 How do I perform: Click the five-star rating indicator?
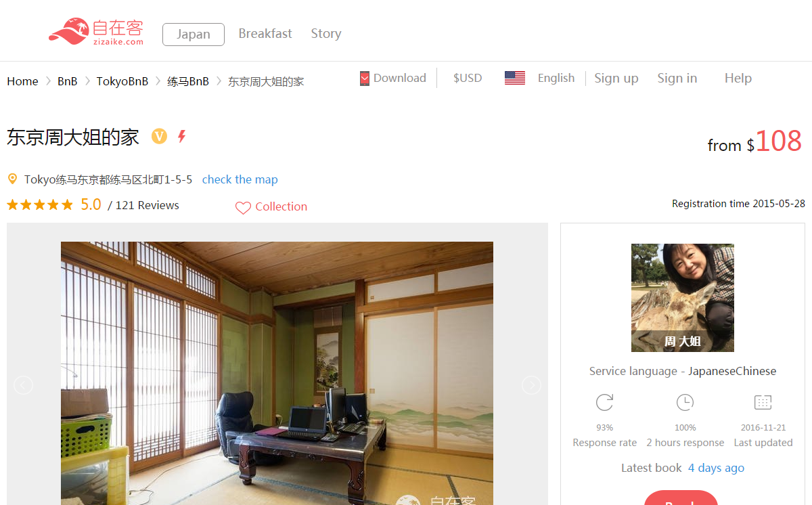tap(40, 205)
